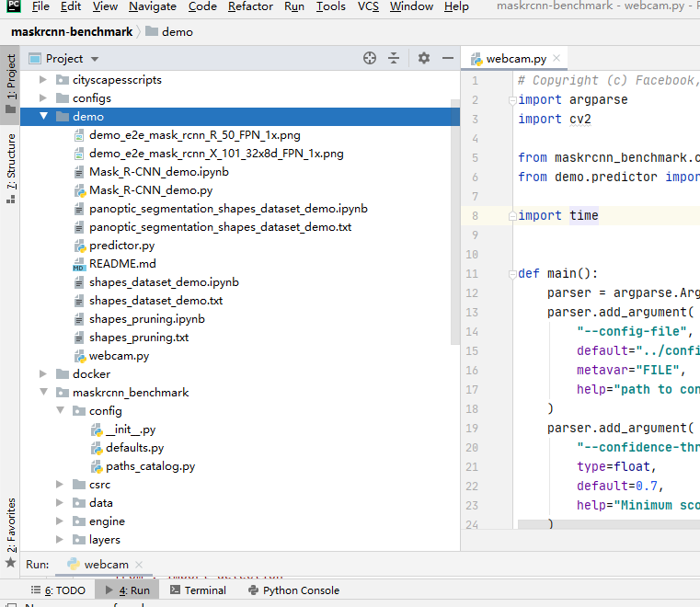Open the Tools menu
This screenshot has height=607, width=700.
coord(330,6)
